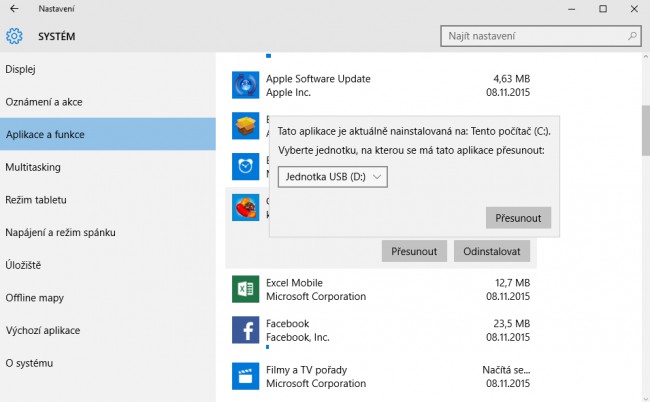The image size is (650, 402).
Task: Click the Filmy a TV pořady icon
Action: click(245, 376)
